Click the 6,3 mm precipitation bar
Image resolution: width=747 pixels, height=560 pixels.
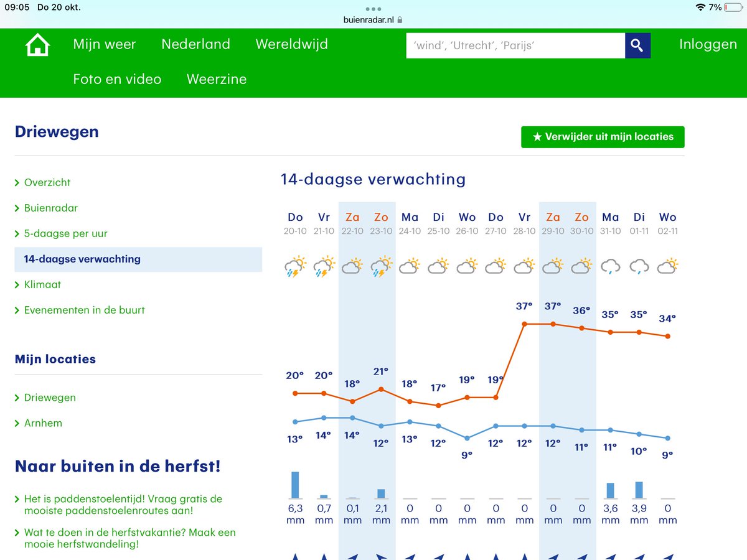tap(294, 485)
